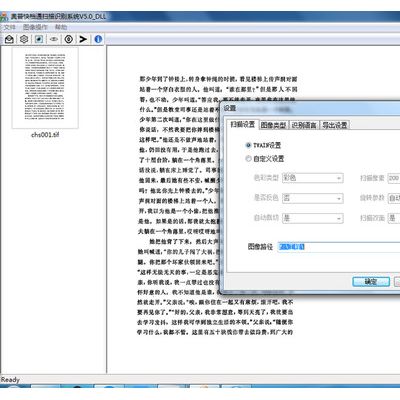
Task: Open the 色彩类型 dropdown showing 彩色
Action: coord(313,178)
